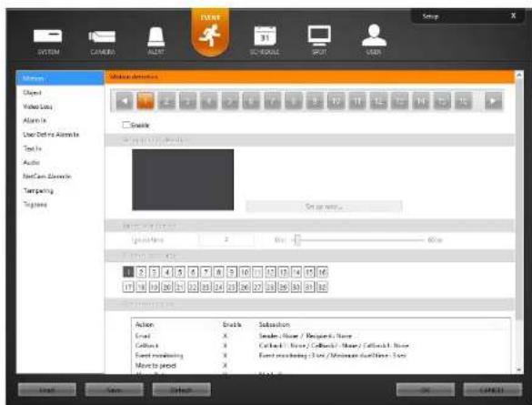The width and height of the screenshot is (532, 405).
Task: Confirm with the OK button
Action: 426,390
